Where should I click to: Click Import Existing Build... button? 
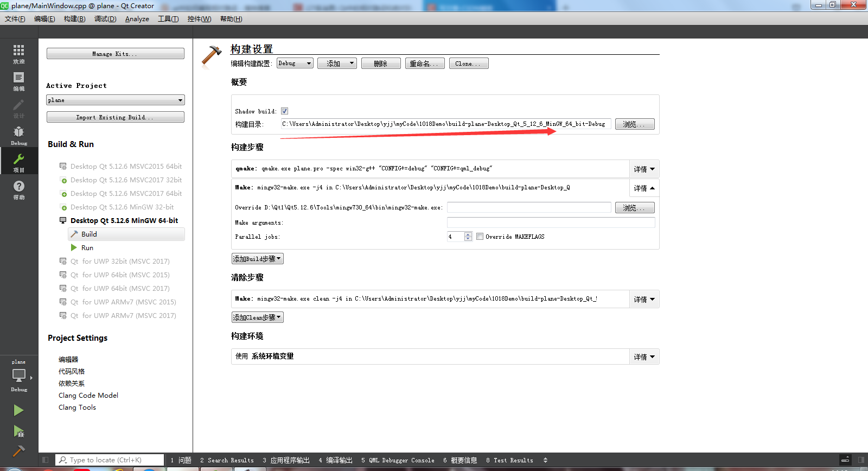pos(116,117)
